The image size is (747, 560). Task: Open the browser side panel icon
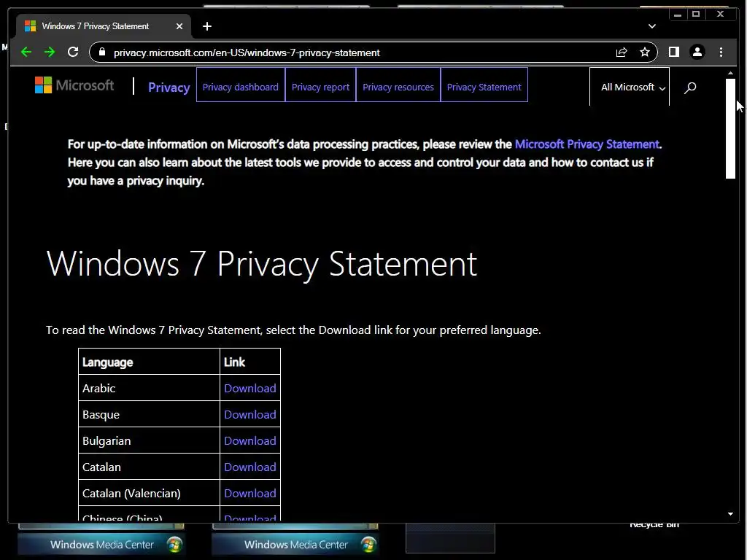673,52
